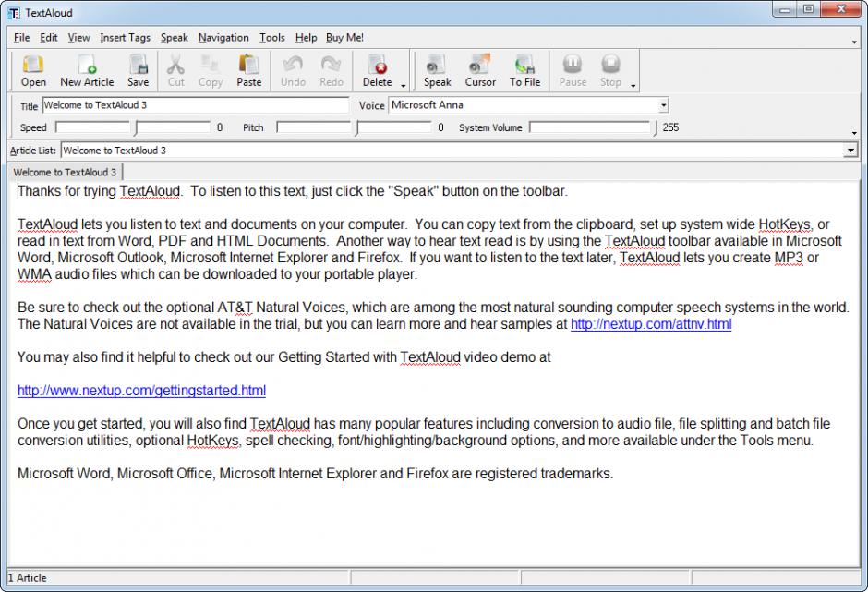Open the View menu
The image size is (868, 592).
78,38
